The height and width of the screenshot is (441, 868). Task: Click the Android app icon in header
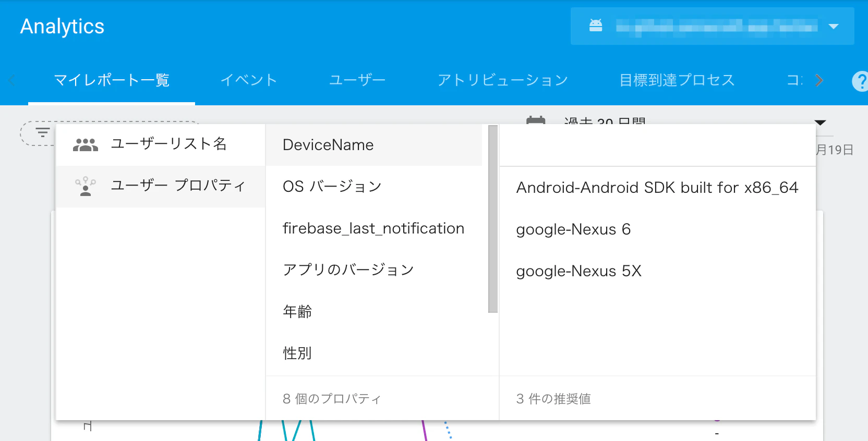[x=596, y=26]
